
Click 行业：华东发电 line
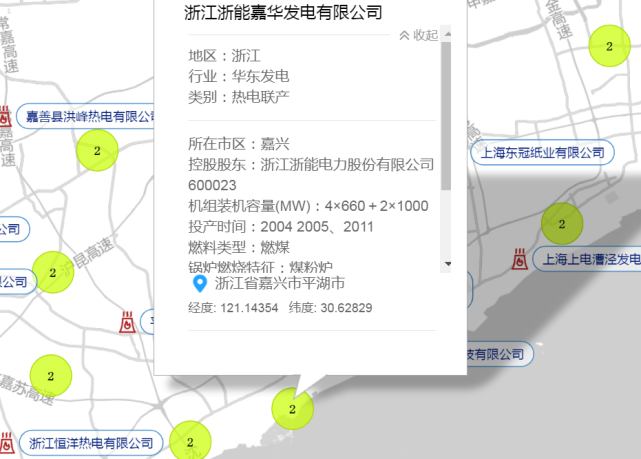(x=239, y=76)
